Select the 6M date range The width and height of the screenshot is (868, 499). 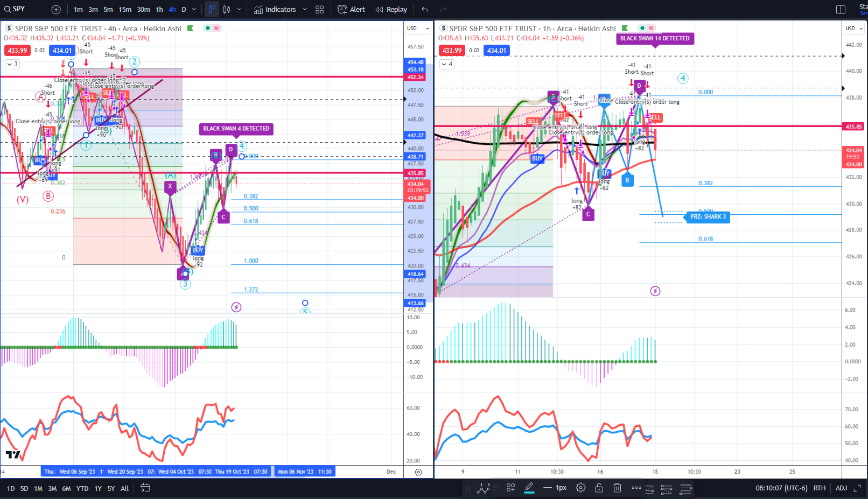[x=66, y=489]
